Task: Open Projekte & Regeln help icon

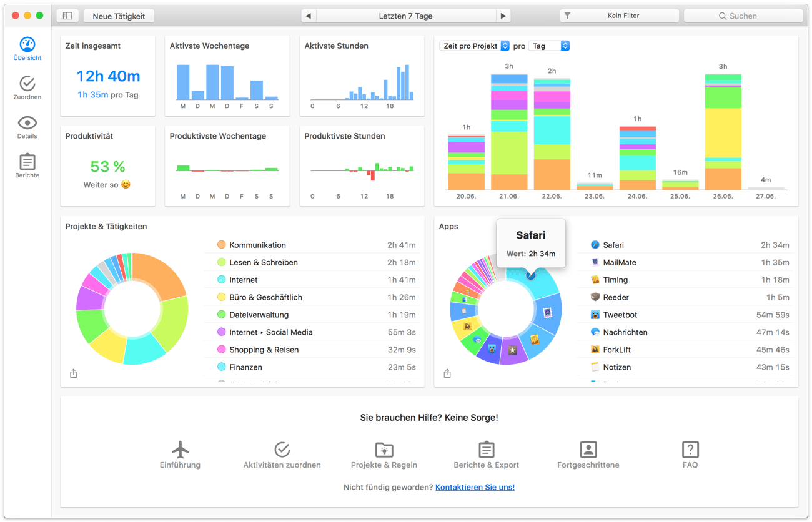Action: (x=384, y=450)
